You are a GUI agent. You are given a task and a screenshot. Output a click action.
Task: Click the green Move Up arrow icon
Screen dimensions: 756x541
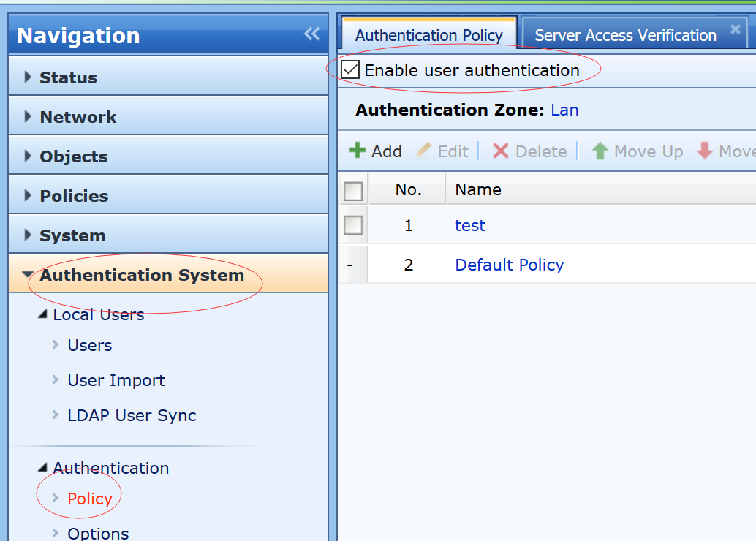(600, 151)
